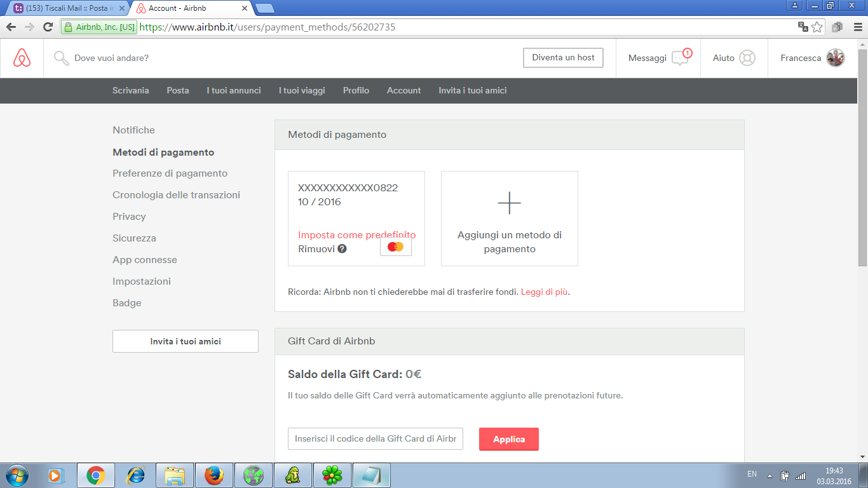Screen dimensions: 868x488
Task: Open Profilo in navigation bar
Action: click(356, 90)
